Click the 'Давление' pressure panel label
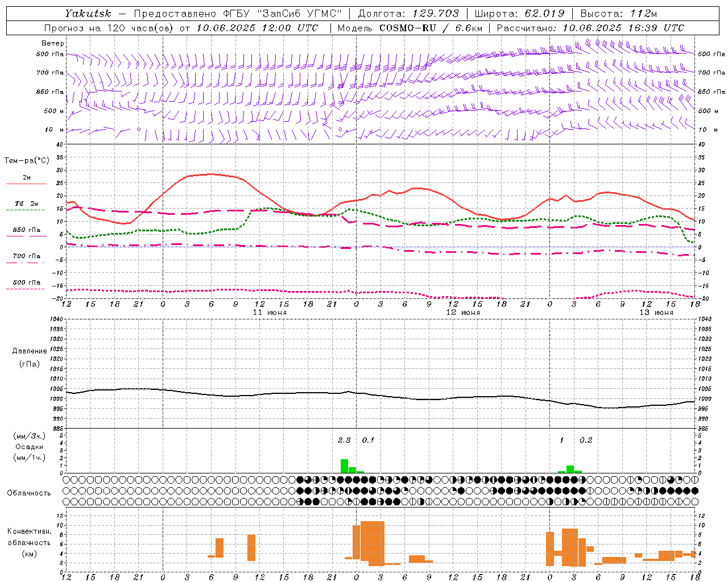The image size is (728, 582). 29,351
